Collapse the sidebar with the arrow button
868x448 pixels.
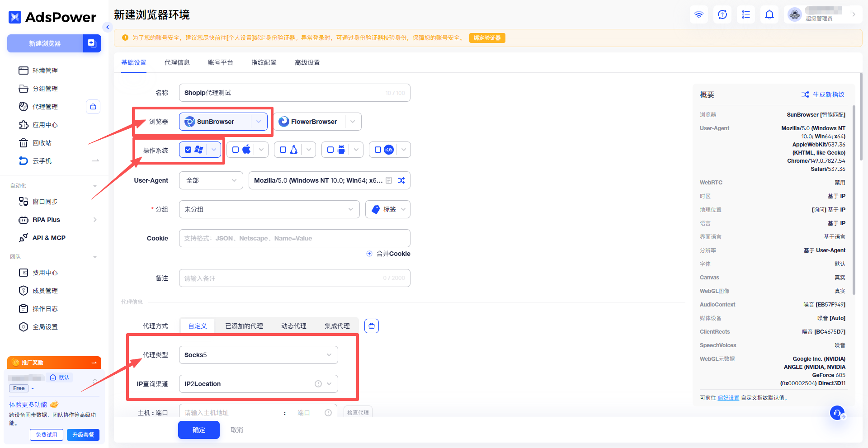point(108,27)
